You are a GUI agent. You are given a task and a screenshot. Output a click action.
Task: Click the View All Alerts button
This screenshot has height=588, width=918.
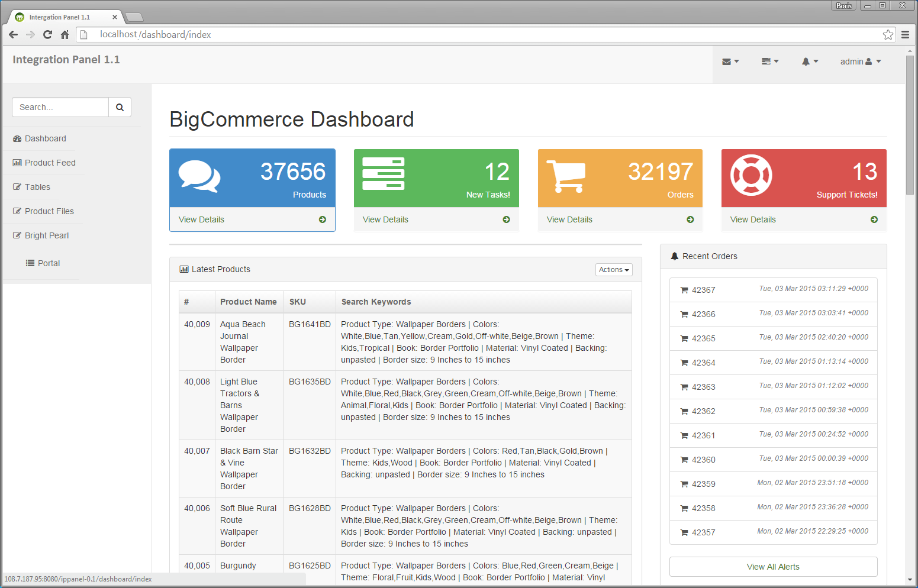point(773,567)
